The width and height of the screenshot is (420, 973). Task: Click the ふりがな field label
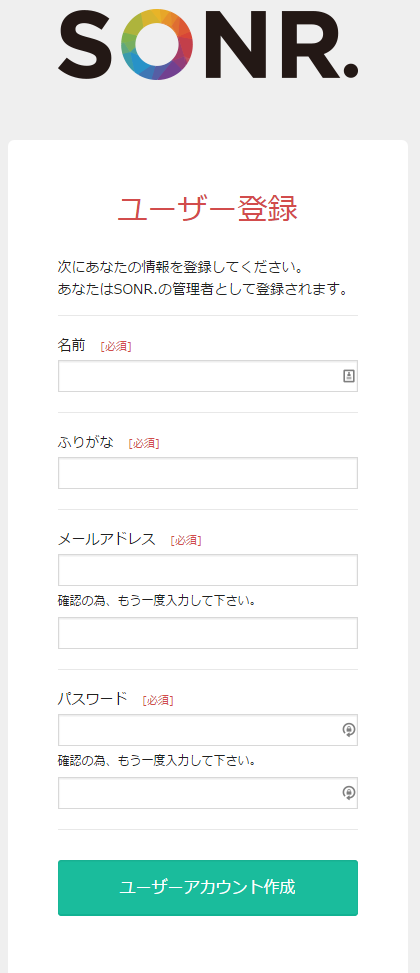[x=86, y=442]
